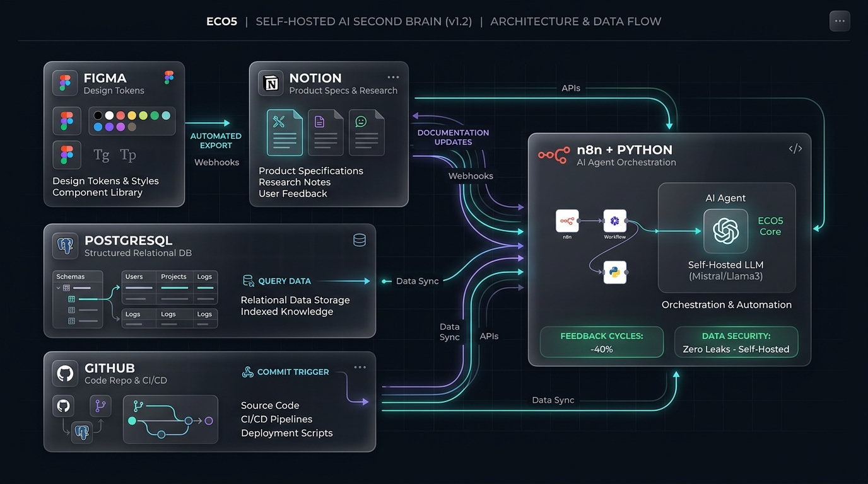Click the Indexed Knowledge text in PostgreSQL
This screenshot has height=484, width=868.
tap(287, 311)
